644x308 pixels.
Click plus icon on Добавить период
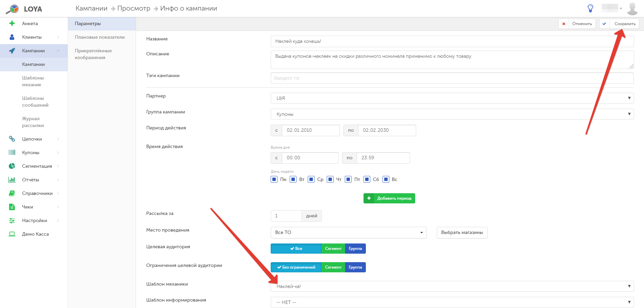tap(369, 198)
